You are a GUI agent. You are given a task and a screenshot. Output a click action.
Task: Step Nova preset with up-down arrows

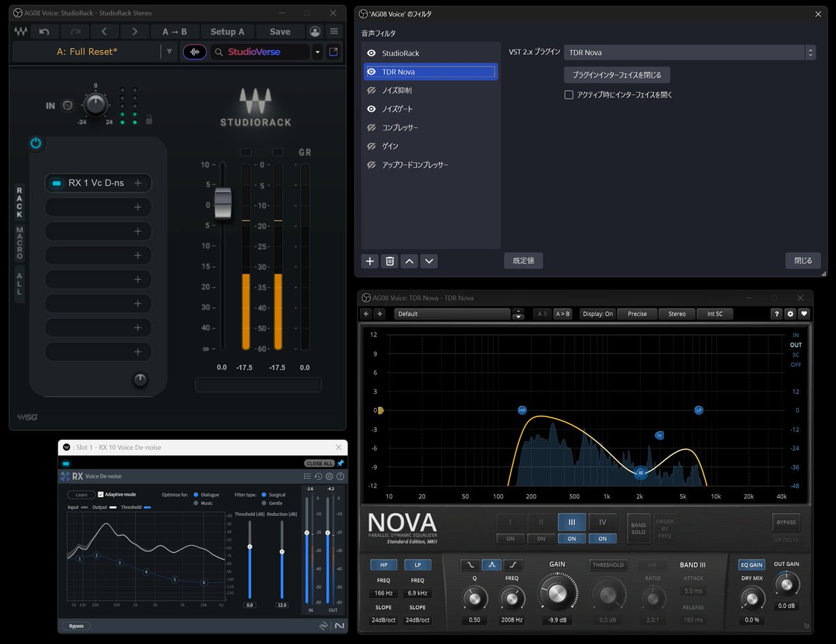[518, 314]
